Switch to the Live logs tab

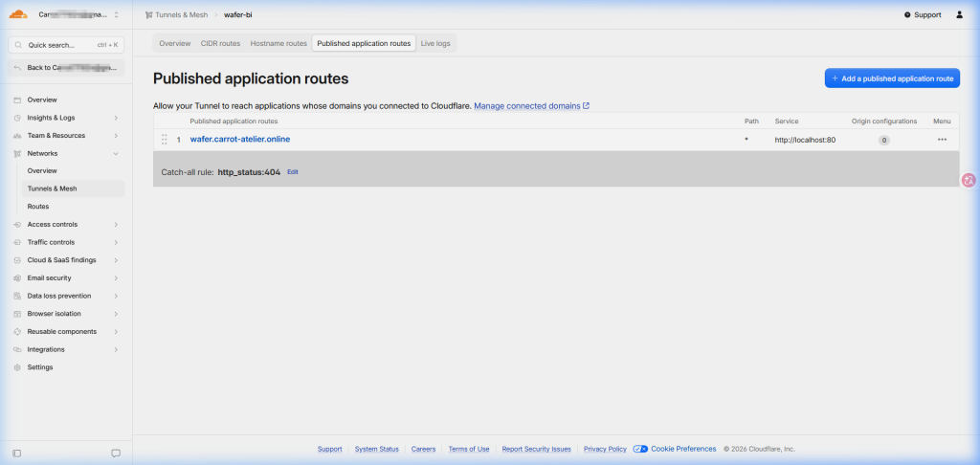[435, 43]
